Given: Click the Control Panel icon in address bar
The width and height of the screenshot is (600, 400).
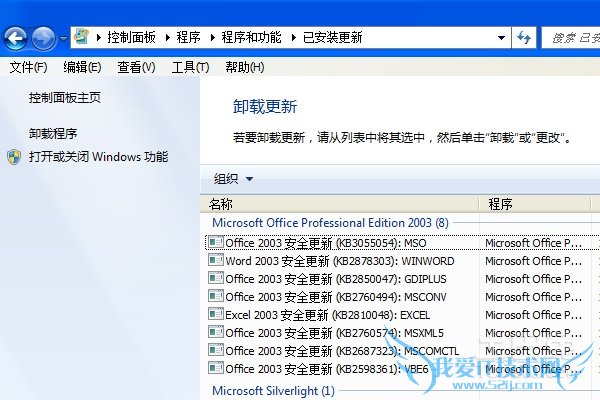Looking at the screenshot, I should [x=82, y=37].
